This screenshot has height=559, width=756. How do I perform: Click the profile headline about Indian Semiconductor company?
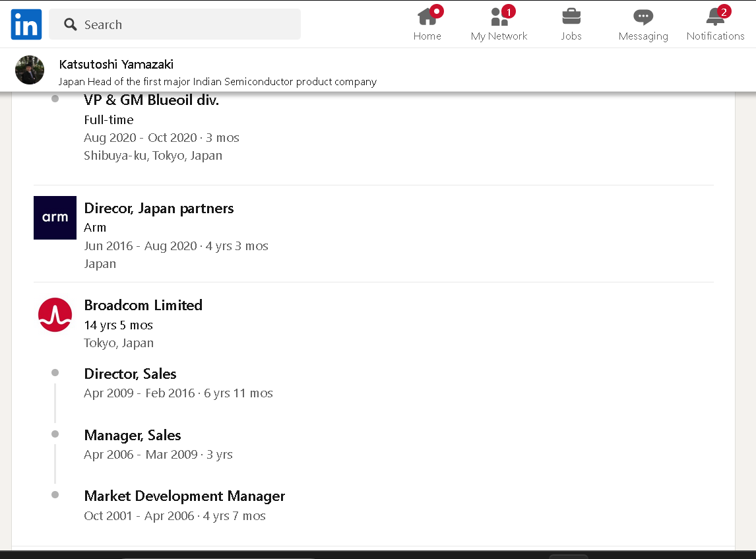coord(218,82)
